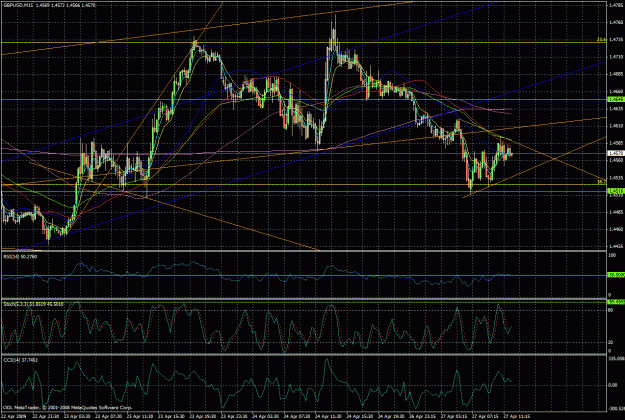This screenshot has width=625, height=420.
Task: Click the white current price tag 1.4570
Action: click(615, 153)
